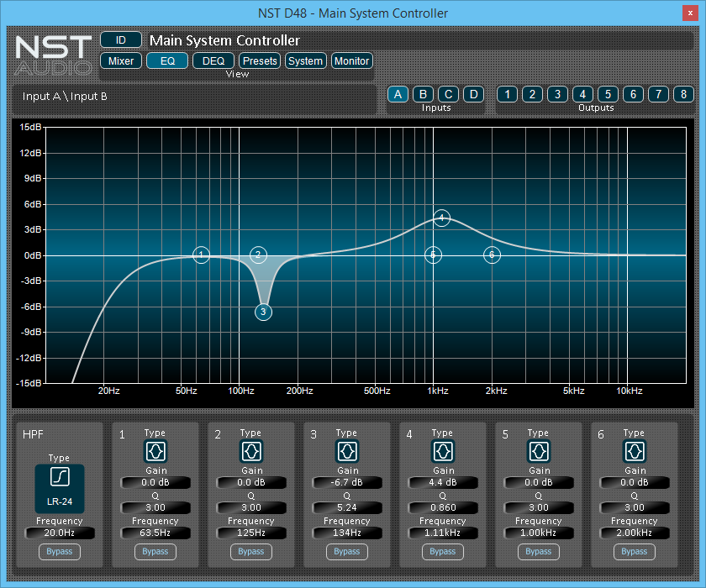Screen dimensions: 706x588
Task: Open the Monitor view
Action: coord(351,60)
